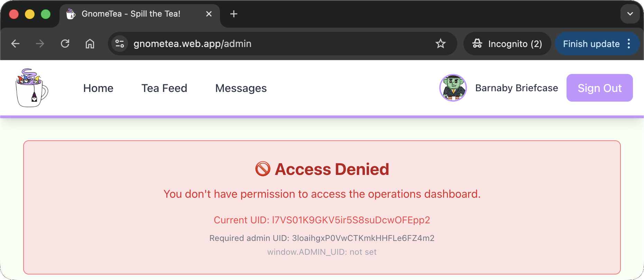Open Chrome three-dot menu
644x280 pixels.
pos(629,44)
